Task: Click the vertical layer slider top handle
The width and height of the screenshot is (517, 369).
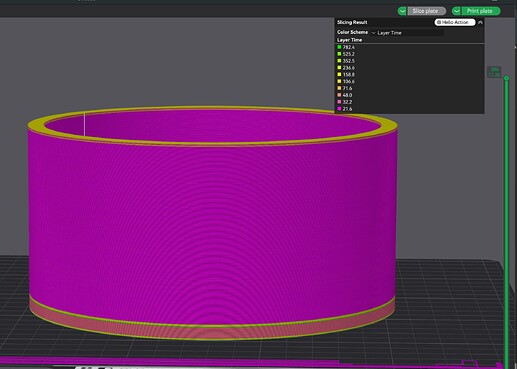Action: click(x=506, y=78)
